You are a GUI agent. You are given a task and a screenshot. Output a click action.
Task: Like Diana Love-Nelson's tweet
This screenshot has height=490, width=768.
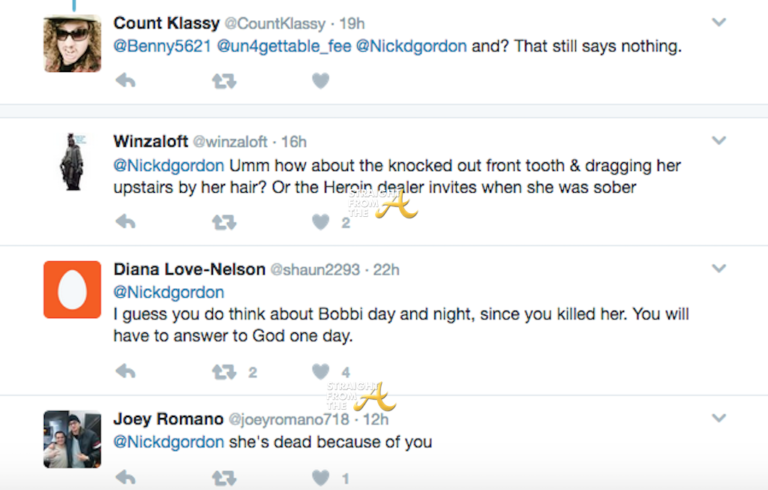coord(320,372)
